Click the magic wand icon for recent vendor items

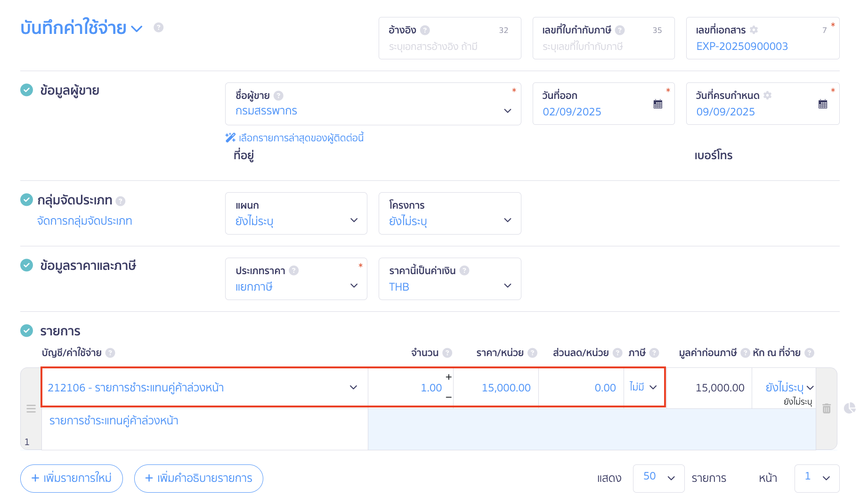coord(230,137)
